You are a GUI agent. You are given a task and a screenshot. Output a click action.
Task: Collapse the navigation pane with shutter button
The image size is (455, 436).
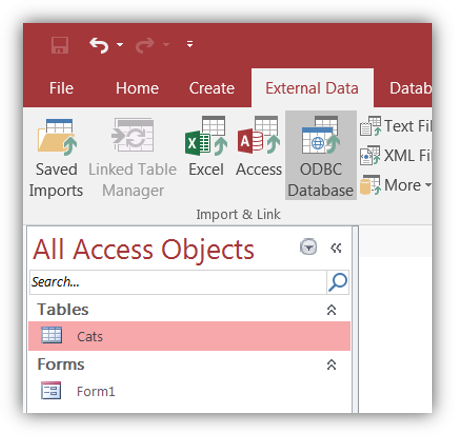336,248
